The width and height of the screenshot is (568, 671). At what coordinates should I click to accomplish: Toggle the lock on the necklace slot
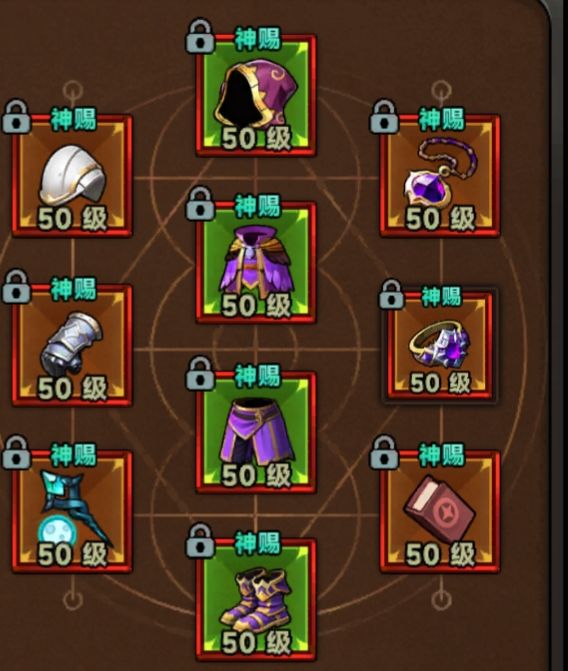pyautogui.click(x=384, y=117)
